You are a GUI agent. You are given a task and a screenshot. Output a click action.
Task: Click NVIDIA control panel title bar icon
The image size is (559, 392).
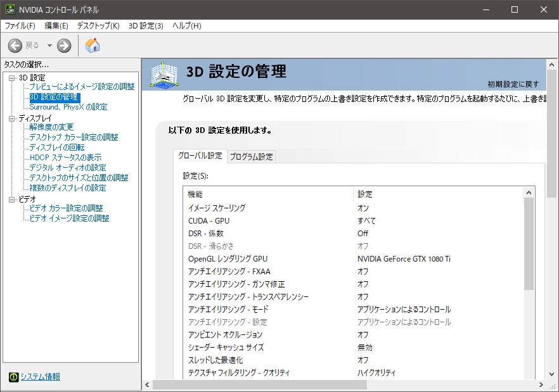click(10, 9)
